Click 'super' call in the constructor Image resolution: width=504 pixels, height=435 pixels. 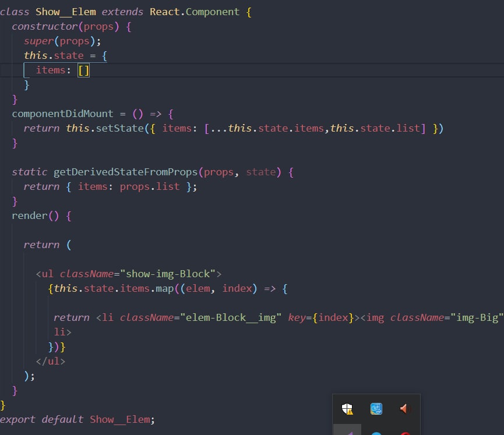(38, 41)
